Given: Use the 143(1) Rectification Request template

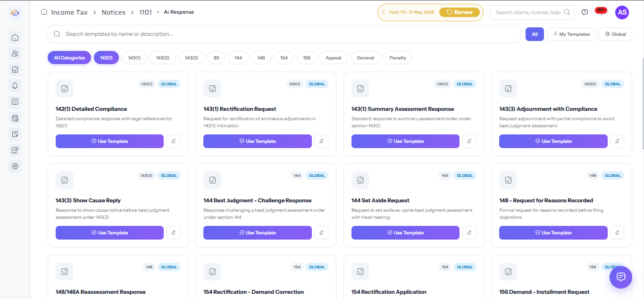Looking at the screenshot, I should click(x=258, y=141).
